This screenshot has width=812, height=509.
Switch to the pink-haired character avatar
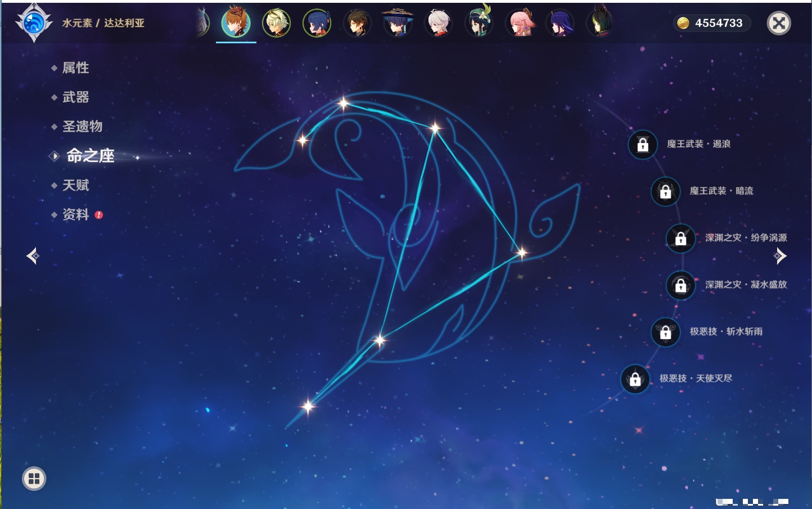(x=520, y=23)
